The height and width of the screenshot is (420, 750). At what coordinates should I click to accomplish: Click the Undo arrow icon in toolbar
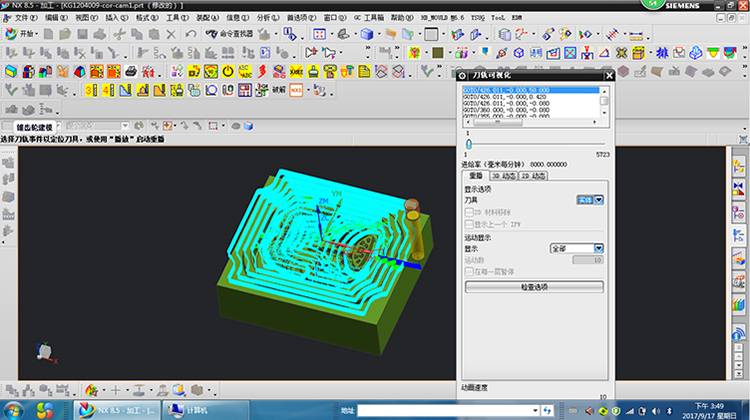click(190, 34)
